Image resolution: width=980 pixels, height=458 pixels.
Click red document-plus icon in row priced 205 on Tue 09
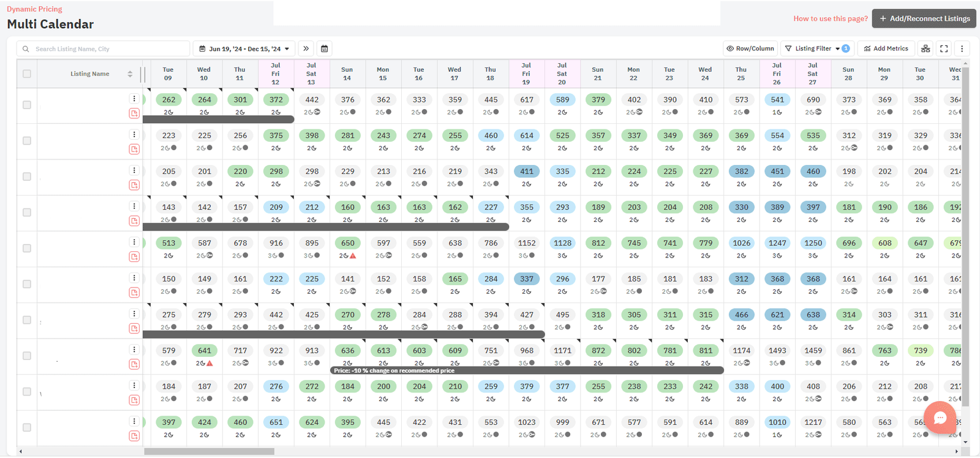click(x=134, y=185)
